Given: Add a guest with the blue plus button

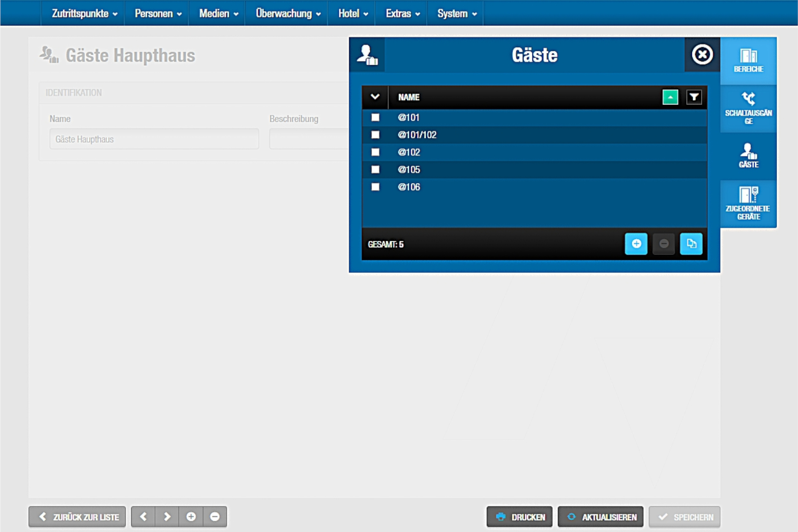Looking at the screenshot, I should (x=636, y=244).
